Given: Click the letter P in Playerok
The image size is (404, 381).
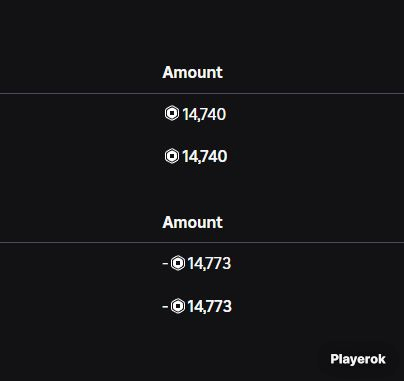Looking at the screenshot, I should point(334,359).
